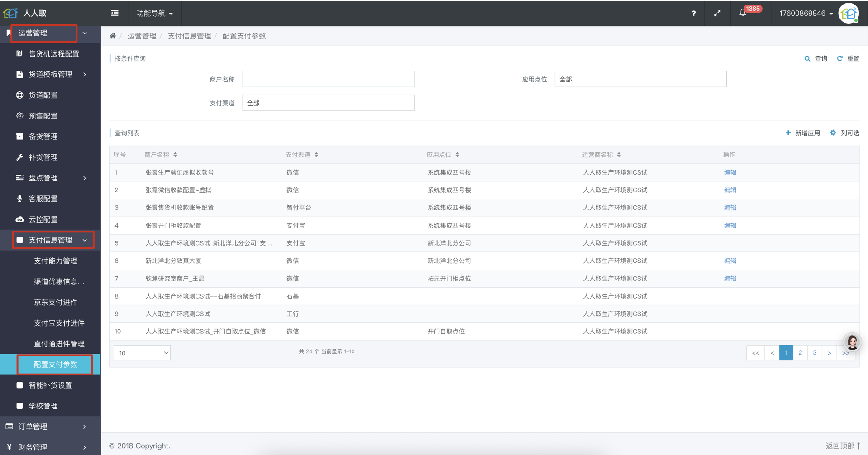Click 编辑 link for row 1
Image resolution: width=868 pixels, height=455 pixels.
[730, 172]
